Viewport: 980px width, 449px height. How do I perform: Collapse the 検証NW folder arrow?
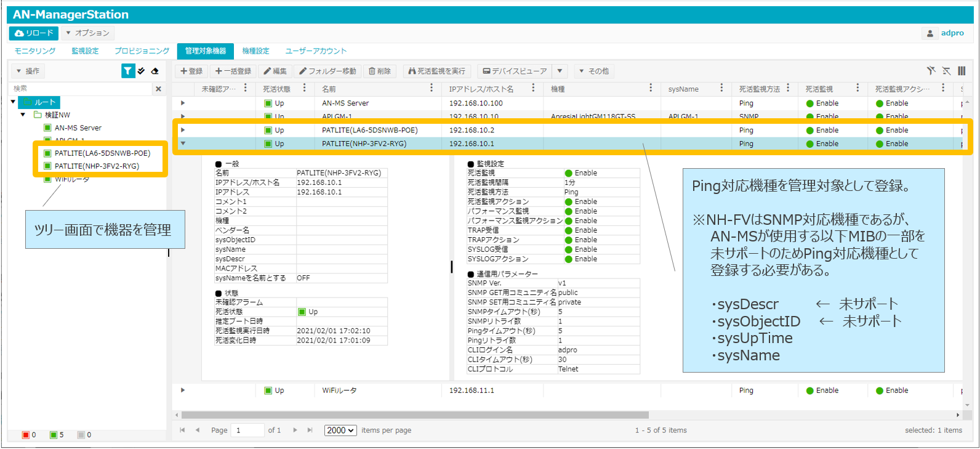coord(23,115)
